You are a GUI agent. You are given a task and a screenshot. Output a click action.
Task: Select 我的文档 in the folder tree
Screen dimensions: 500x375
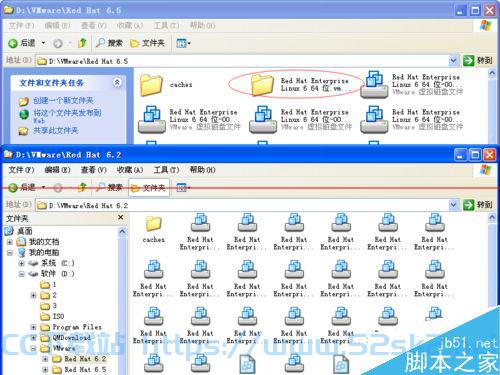(38, 242)
